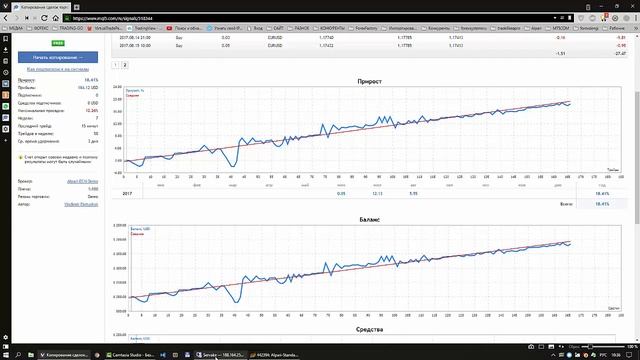Open the Notes side panel

[x=6, y=61]
